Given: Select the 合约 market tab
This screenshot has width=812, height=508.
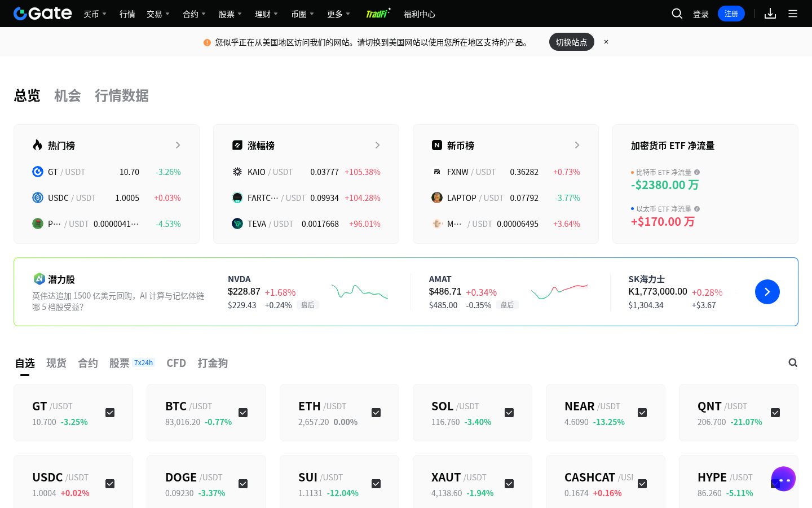Looking at the screenshot, I should click(88, 363).
